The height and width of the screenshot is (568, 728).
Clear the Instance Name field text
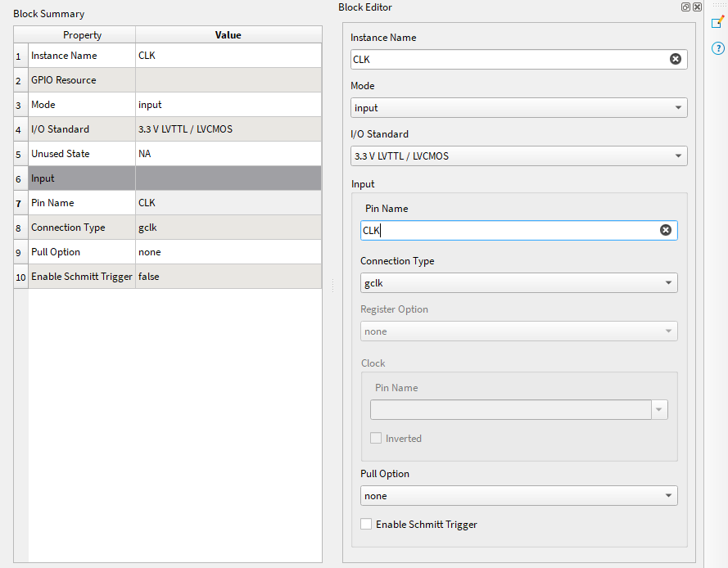click(x=675, y=59)
